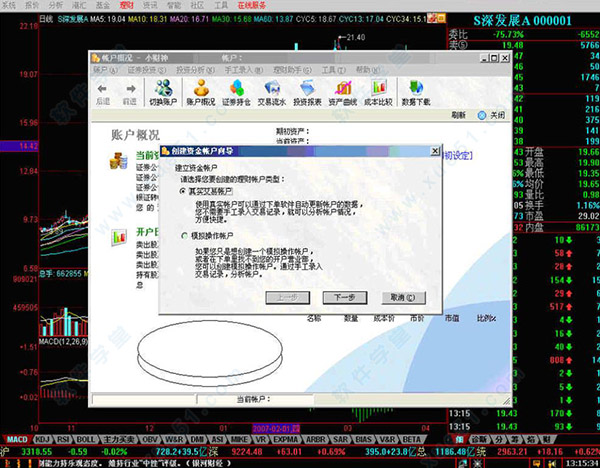Open 资讯 menu in main window
Image resolution: width=600 pixels, height=468 pixels.
click(x=150, y=5)
